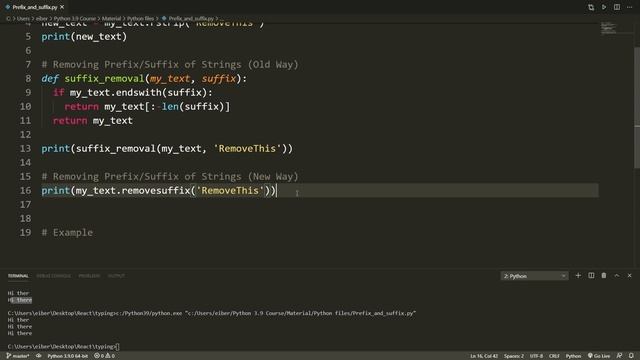The height and width of the screenshot is (360, 640).
Task: Open changes compare icon in editor toolbar
Action: click(591, 7)
